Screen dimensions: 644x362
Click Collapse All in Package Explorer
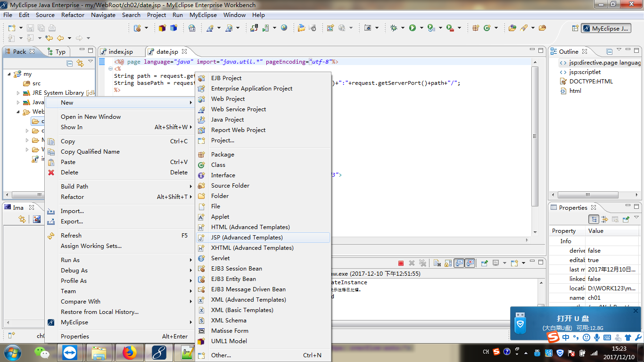click(70, 63)
